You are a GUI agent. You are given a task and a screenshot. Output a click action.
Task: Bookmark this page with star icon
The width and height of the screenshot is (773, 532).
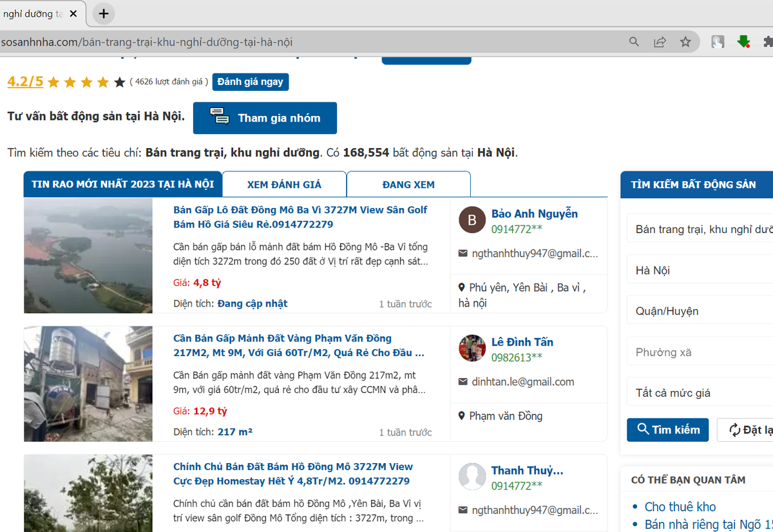(685, 42)
